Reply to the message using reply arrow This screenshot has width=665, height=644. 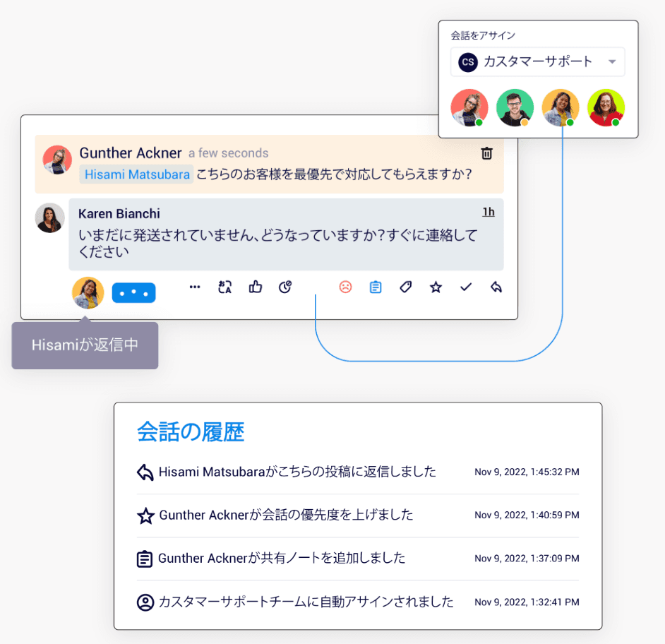point(496,287)
